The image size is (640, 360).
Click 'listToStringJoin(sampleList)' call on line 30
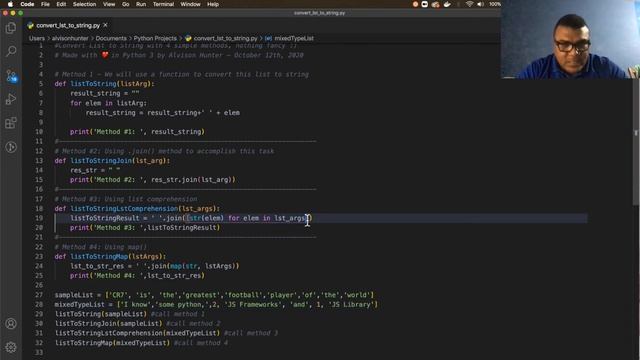(x=108, y=324)
